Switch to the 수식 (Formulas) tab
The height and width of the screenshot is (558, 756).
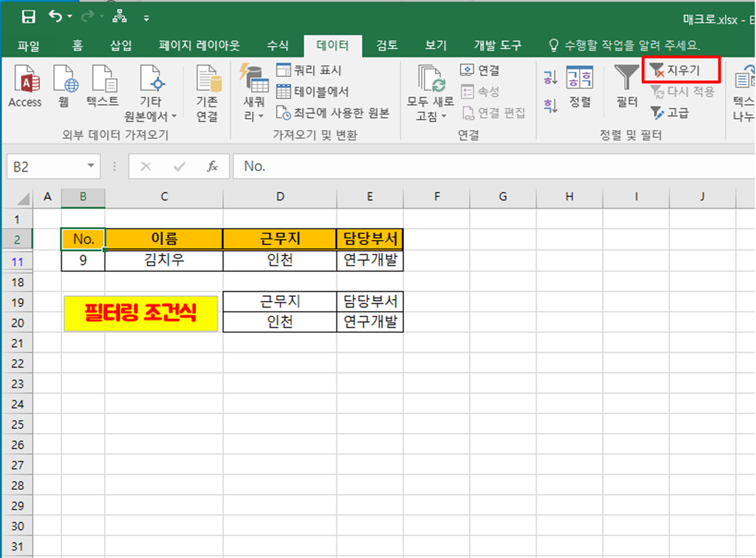coord(278,46)
